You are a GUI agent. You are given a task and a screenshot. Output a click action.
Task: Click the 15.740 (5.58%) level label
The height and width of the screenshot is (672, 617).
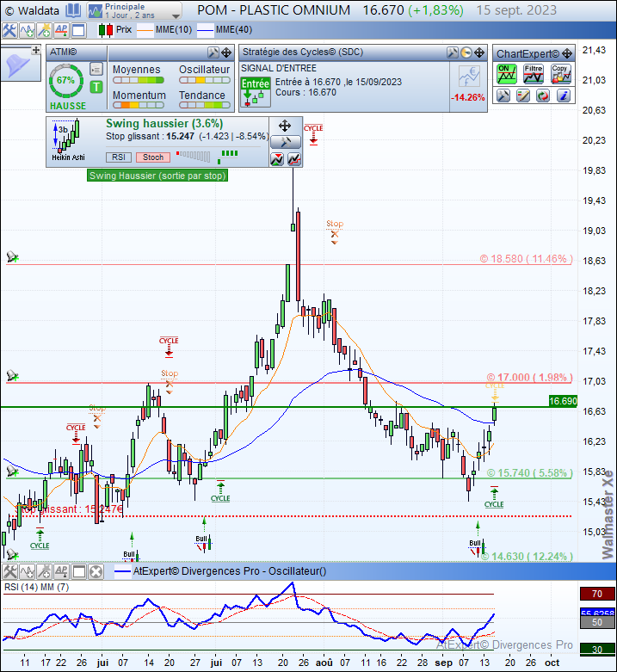[529, 473]
